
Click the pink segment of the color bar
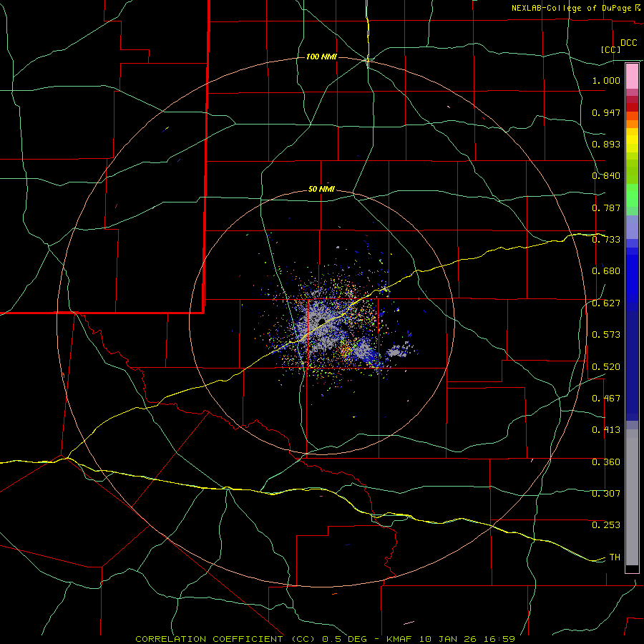(x=632, y=76)
